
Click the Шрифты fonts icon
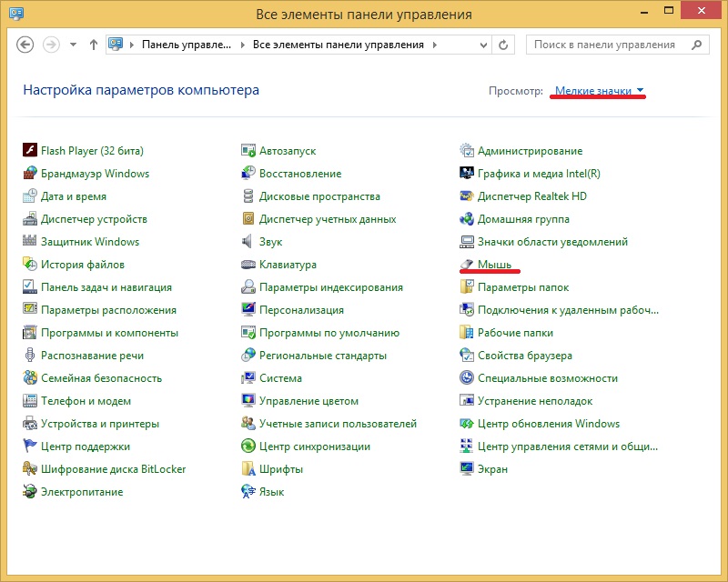[248, 468]
